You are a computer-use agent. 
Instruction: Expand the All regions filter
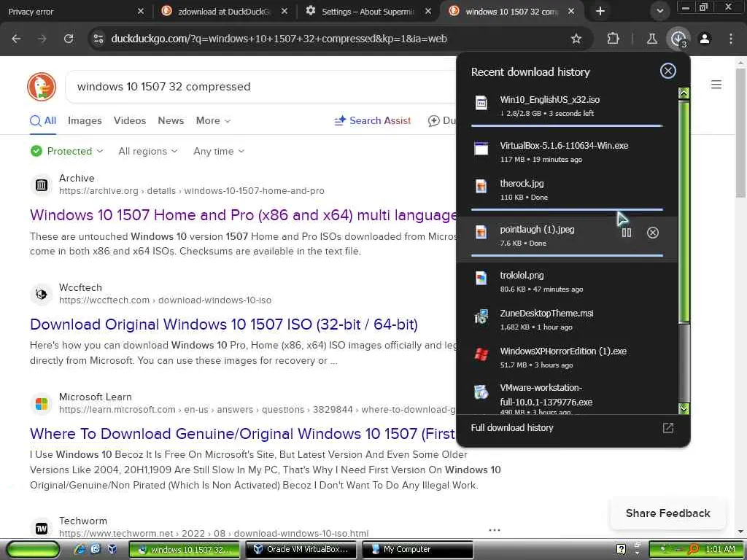[147, 151]
